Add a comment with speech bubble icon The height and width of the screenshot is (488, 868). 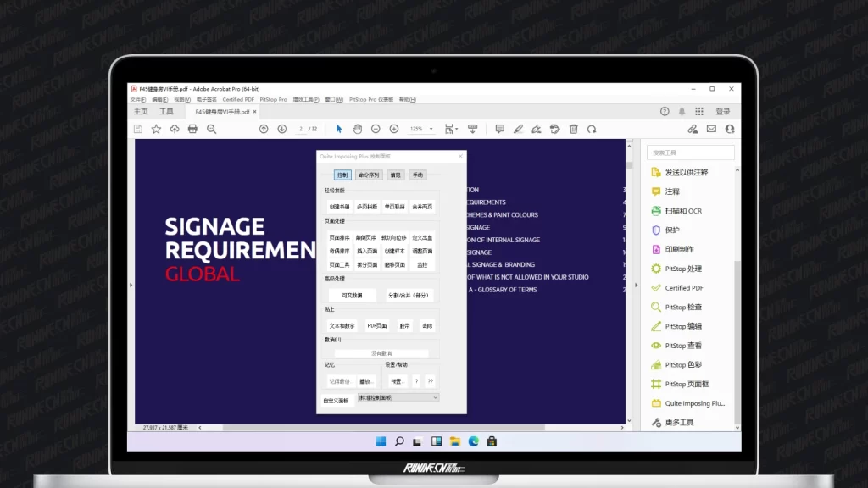pyautogui.click(x=499, y=129)
